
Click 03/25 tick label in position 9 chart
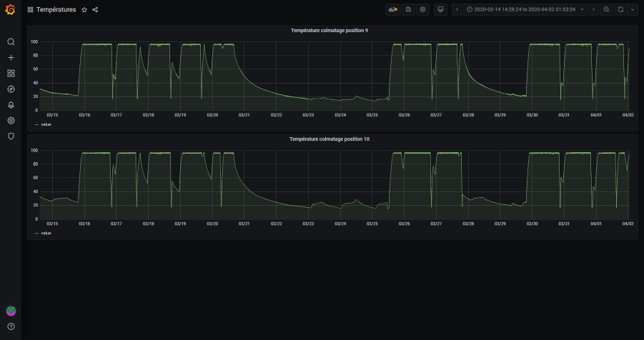[372, 115]
